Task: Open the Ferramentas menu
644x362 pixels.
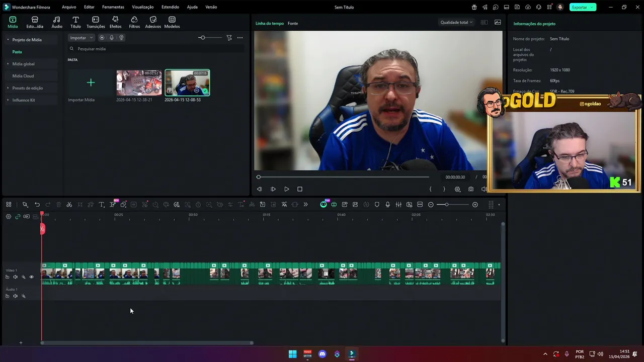Action: coord(113,7)
